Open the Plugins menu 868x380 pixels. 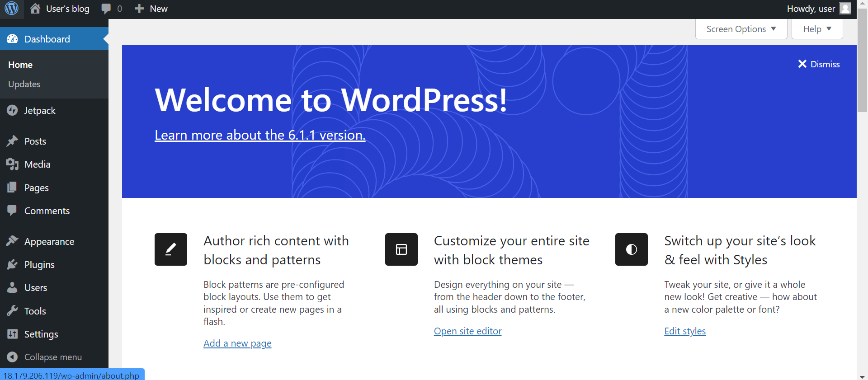[54, 264]
